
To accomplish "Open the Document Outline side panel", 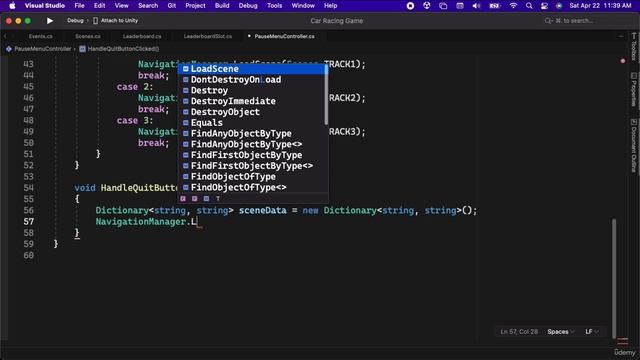I will 633,145.
